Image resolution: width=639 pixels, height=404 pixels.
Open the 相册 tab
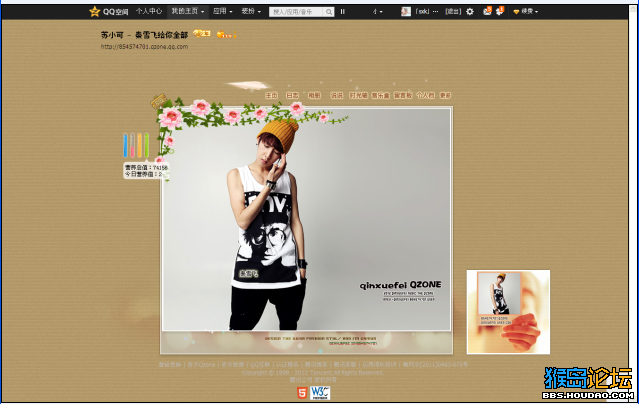[x=314, y=95]
